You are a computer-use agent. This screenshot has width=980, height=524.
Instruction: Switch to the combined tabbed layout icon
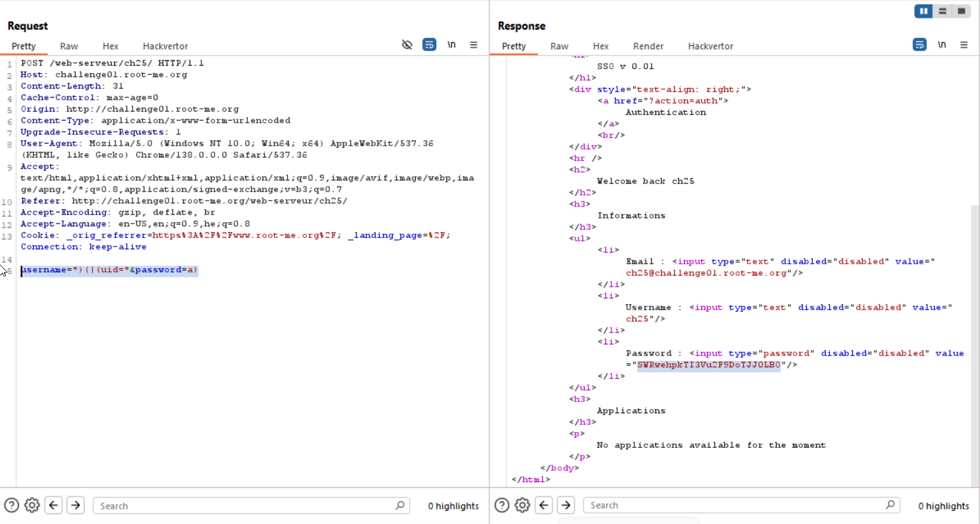click(961, 11)
